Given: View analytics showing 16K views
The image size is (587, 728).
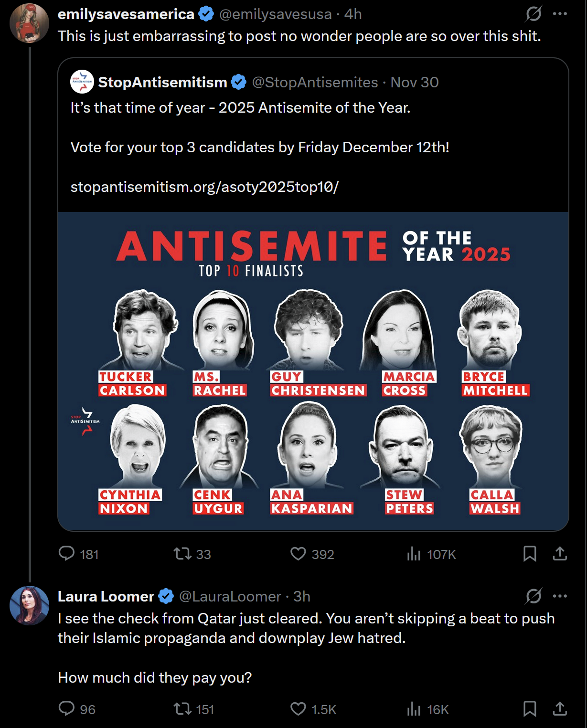Looking at the screenshot, I should pos(414,709).
